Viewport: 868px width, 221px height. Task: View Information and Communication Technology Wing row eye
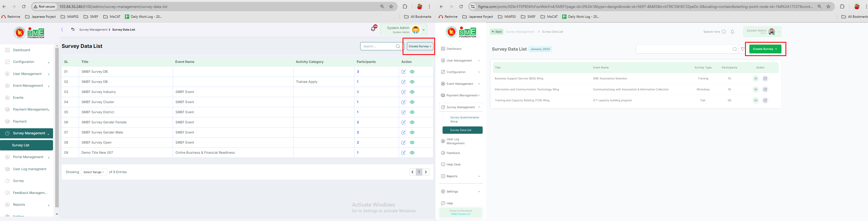756,89
